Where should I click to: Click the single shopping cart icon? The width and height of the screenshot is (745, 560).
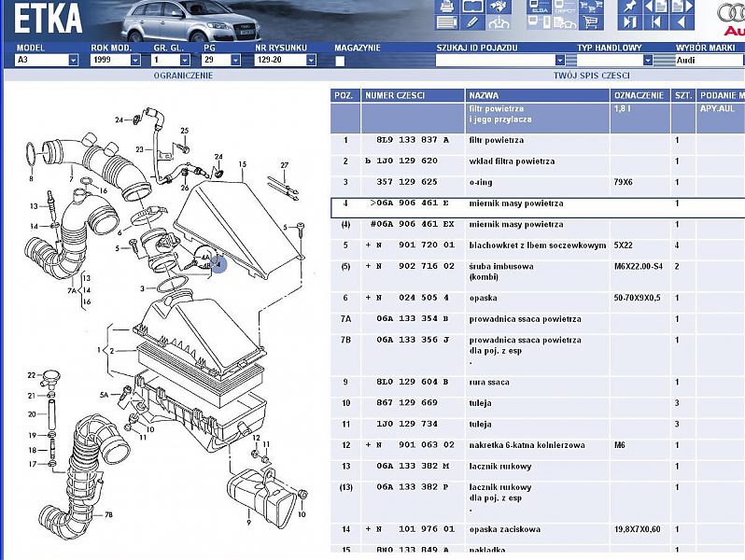591,21
